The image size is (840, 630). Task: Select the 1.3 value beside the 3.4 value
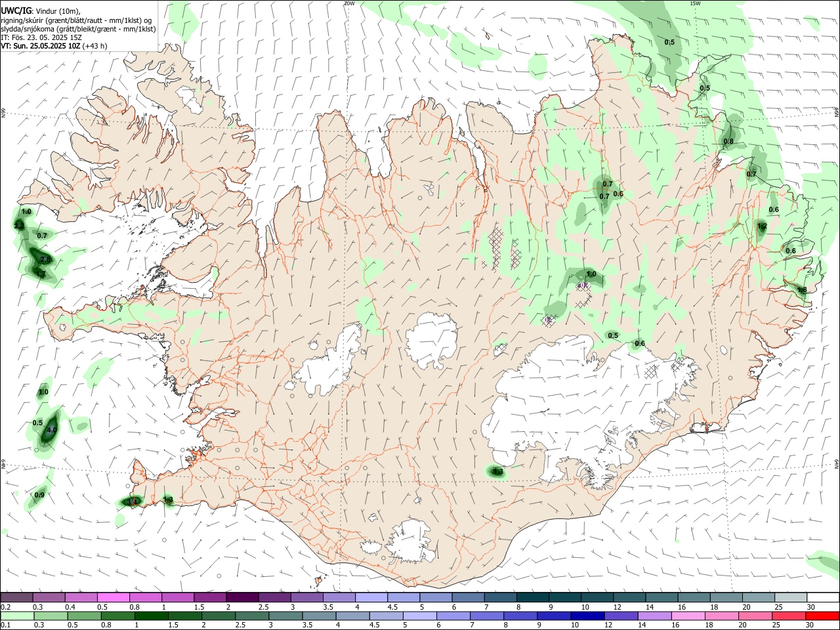pos(168,500)
